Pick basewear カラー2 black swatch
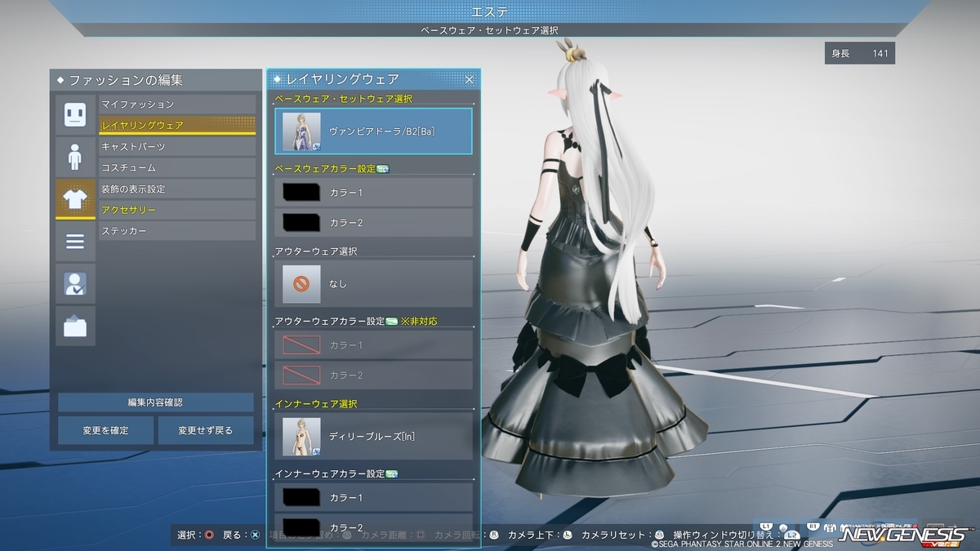The width and height of the screenshot is (980, 551). click(301, 222)
